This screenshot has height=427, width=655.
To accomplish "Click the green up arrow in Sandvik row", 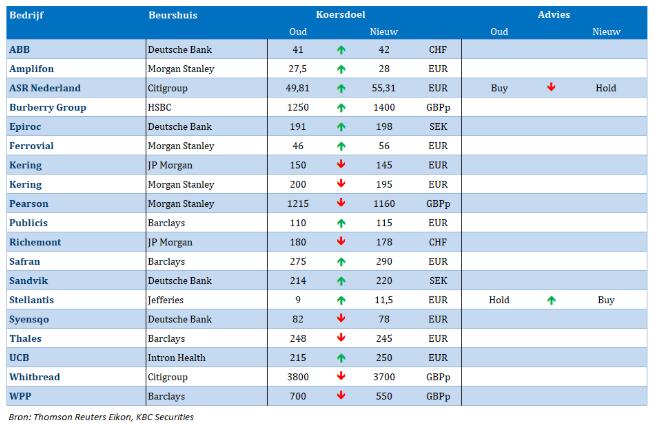I will (x=341, y=281).
